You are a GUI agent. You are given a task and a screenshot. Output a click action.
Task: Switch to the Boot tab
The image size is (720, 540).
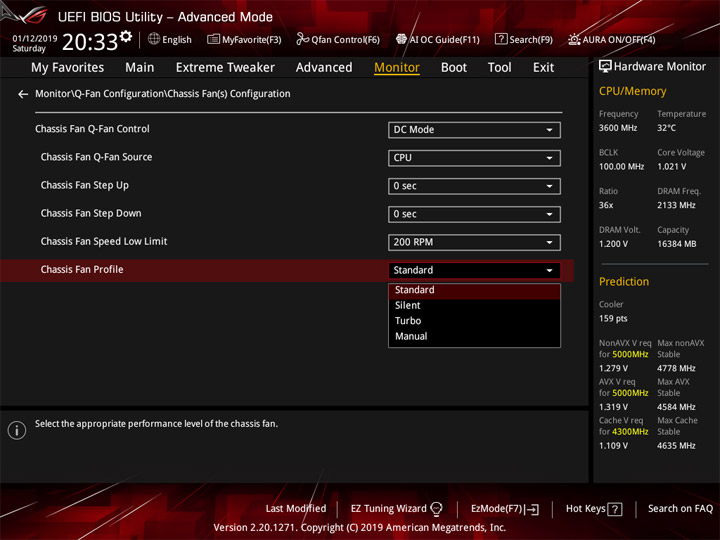coord(454,68)
